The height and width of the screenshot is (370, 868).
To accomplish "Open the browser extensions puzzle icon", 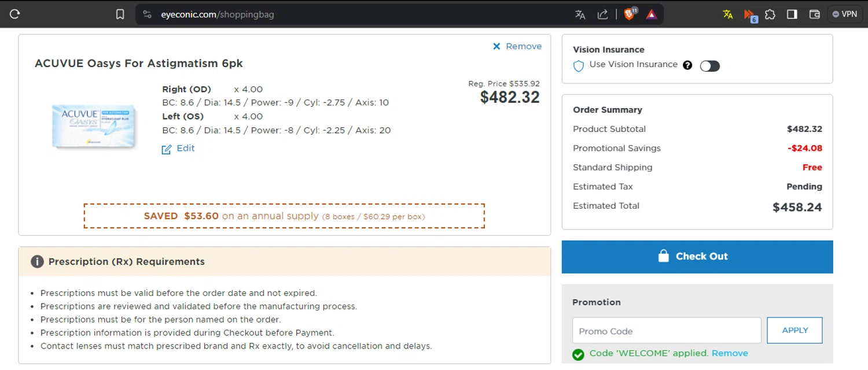I will click(x=770, y=14).
